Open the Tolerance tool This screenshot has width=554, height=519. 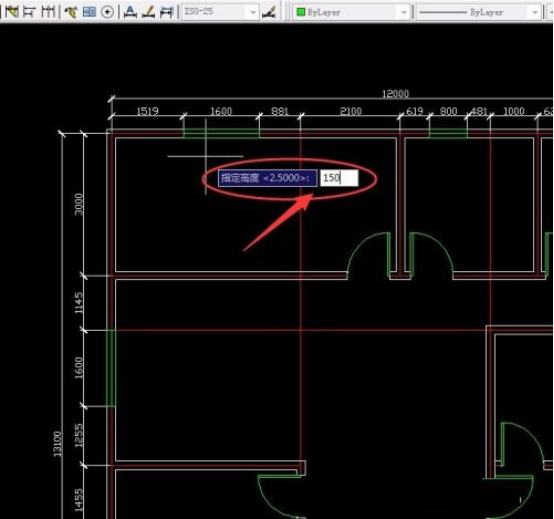point(89,12)
